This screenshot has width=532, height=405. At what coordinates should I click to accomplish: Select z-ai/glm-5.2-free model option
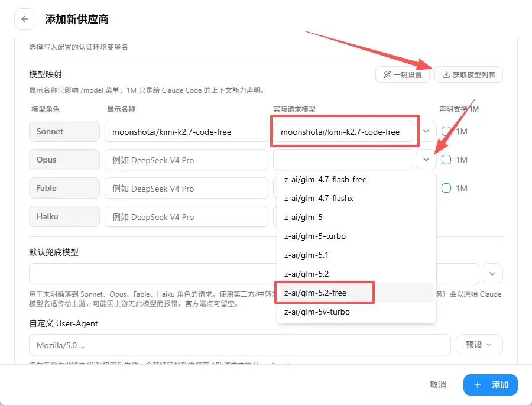[x=356, y=293]
